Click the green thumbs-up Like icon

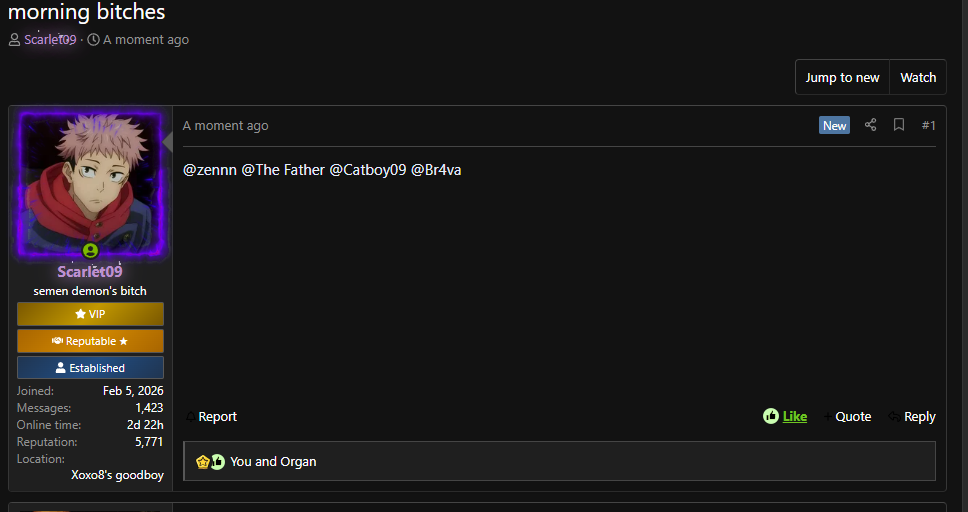(x=770, y=416)
